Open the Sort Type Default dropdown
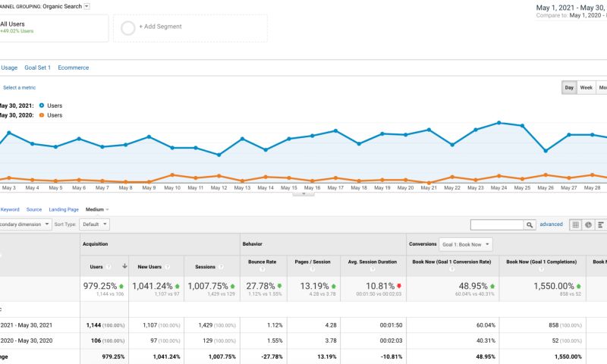The width and height of the screenshot is (607, 364). [95, 224]
